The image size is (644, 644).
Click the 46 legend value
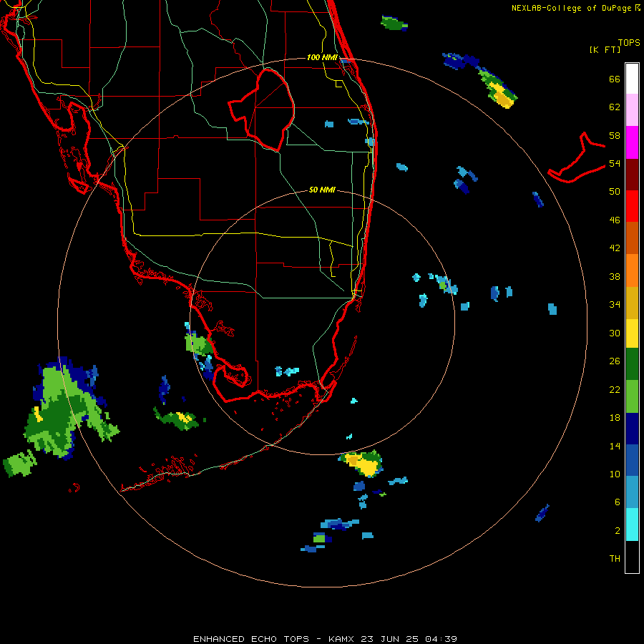[x=615, y=220]
